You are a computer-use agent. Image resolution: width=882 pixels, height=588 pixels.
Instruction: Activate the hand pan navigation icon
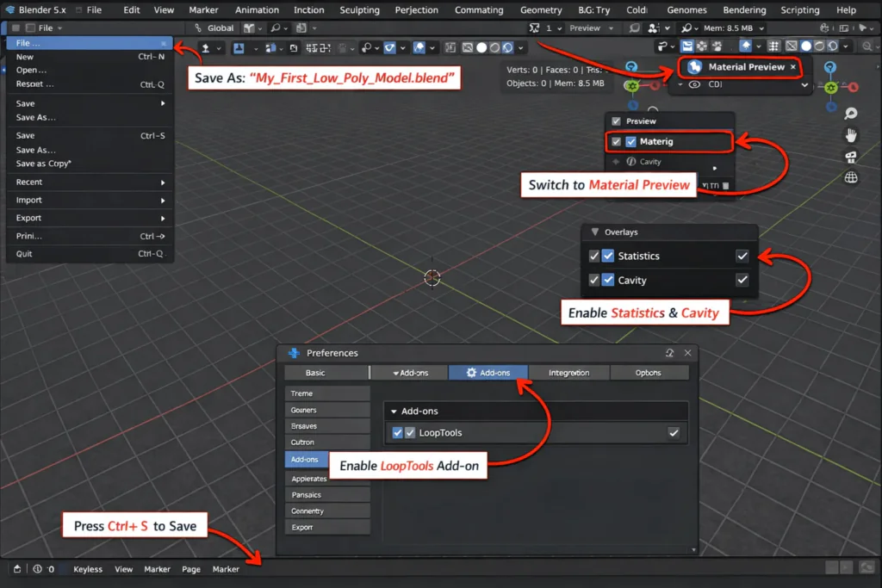(x=851, y=135)
